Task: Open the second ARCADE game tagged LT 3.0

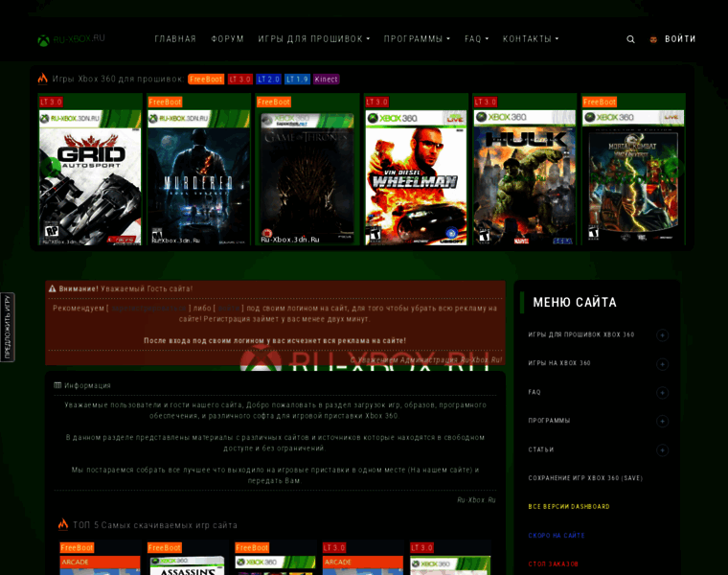Action: (363, 565)
